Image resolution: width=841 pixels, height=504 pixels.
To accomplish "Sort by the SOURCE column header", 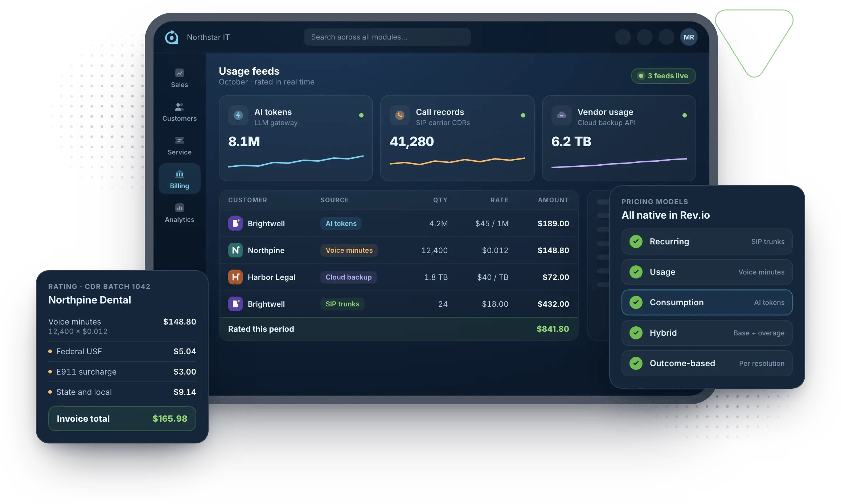I will [334, 200].
